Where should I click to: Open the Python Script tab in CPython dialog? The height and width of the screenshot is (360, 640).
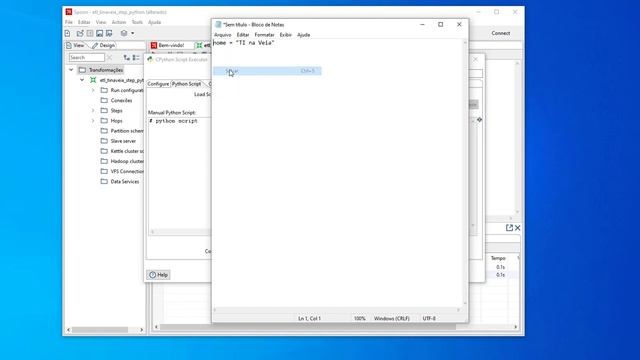click(187, 84)
